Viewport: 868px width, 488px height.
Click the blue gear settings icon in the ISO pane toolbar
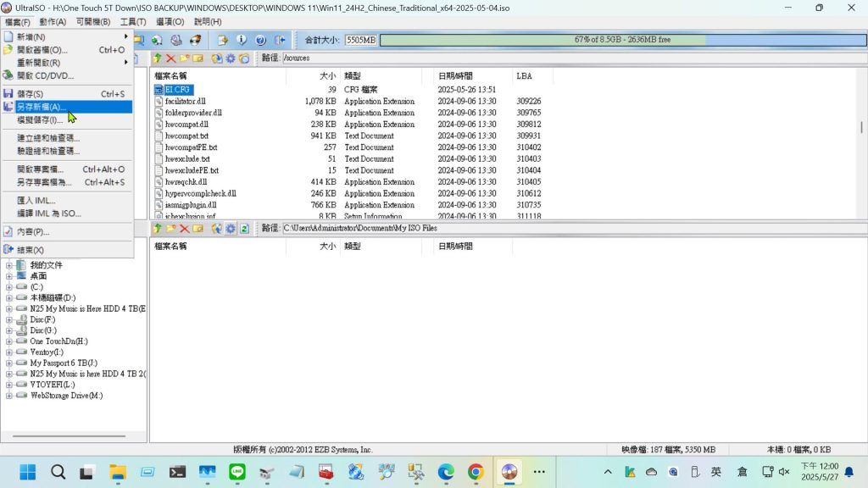tap(231, 58)
